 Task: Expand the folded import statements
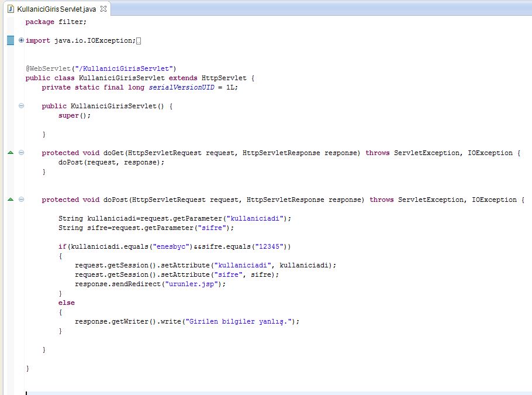tap(22, 40)
